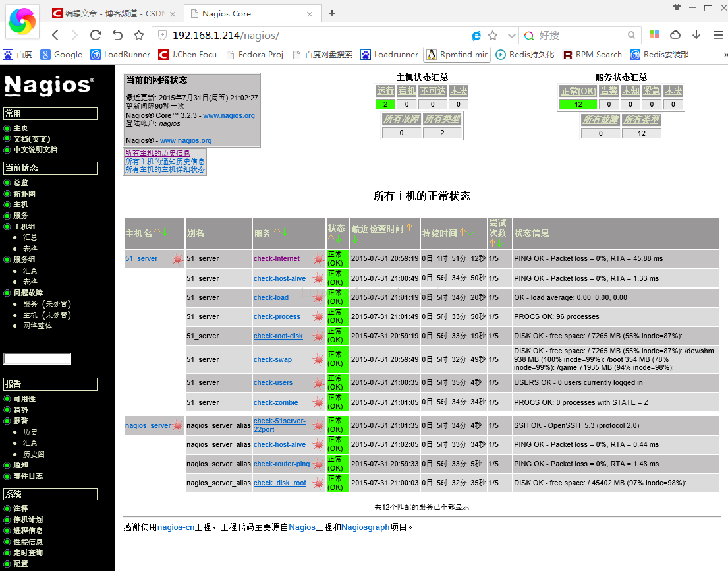Open the 百度 bookmark
Image resolution: width=728 pixels, height=571 pixels.
coord(18,54)
